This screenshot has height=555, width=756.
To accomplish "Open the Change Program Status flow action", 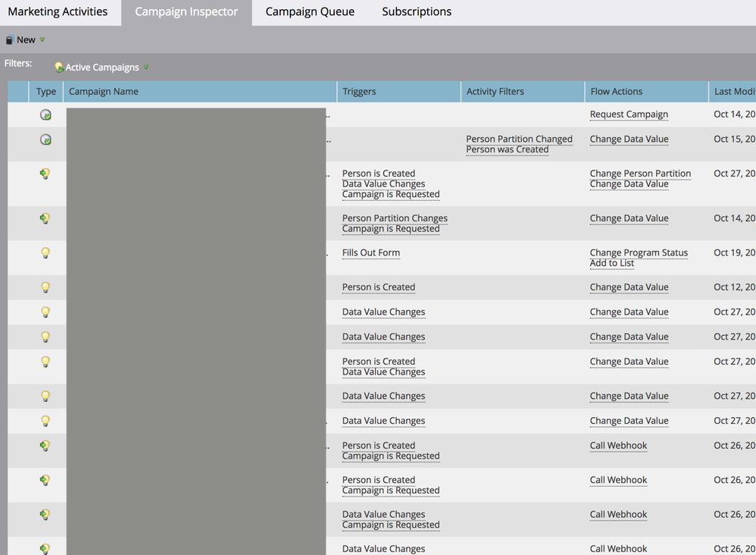I will 639,252.
